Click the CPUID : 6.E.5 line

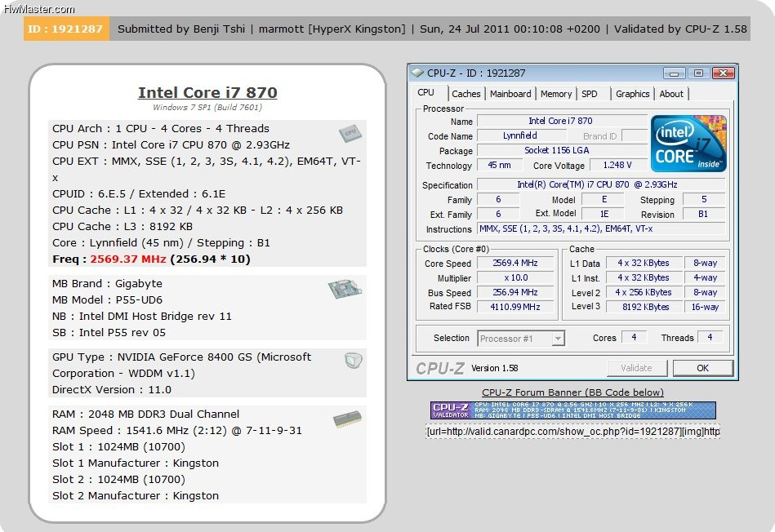tap(139, 193)
